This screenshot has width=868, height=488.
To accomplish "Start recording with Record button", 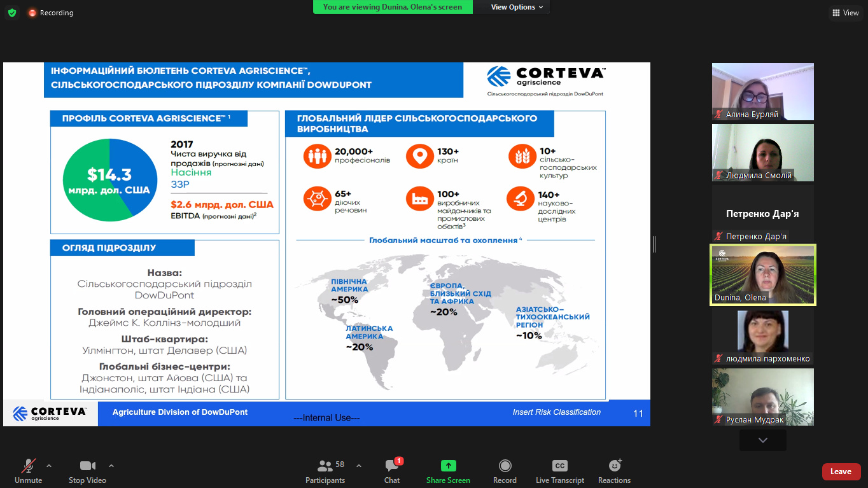I will [505, 471].
